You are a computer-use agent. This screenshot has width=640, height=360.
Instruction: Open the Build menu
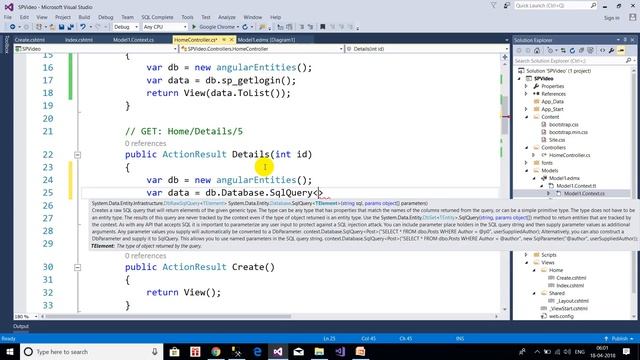(84, 17)
